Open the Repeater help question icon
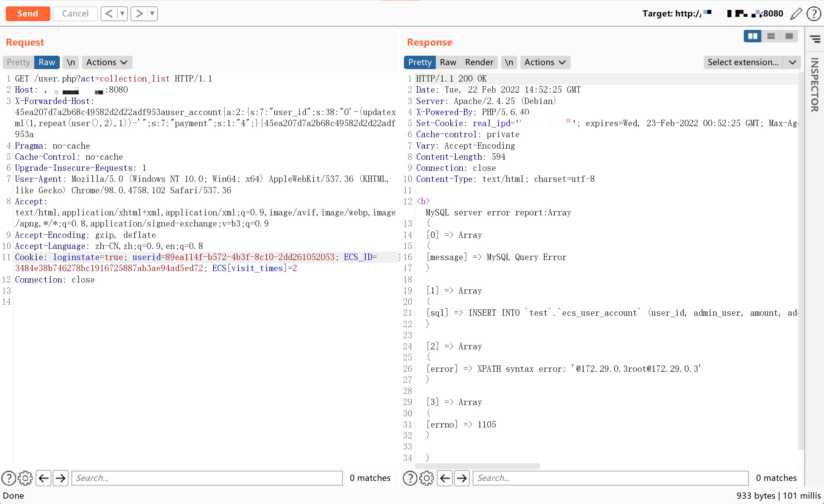 pyautogui.click(x=814, y=14)
